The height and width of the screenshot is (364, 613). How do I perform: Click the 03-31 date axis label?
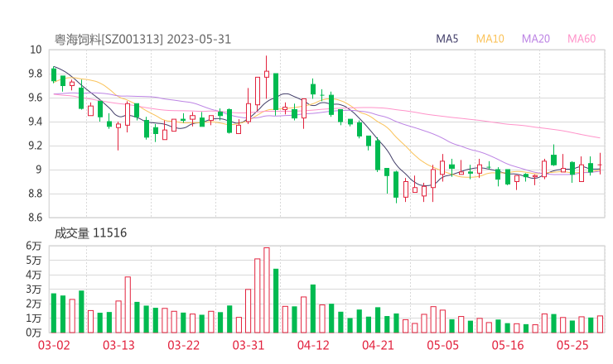tap(249, 345)
